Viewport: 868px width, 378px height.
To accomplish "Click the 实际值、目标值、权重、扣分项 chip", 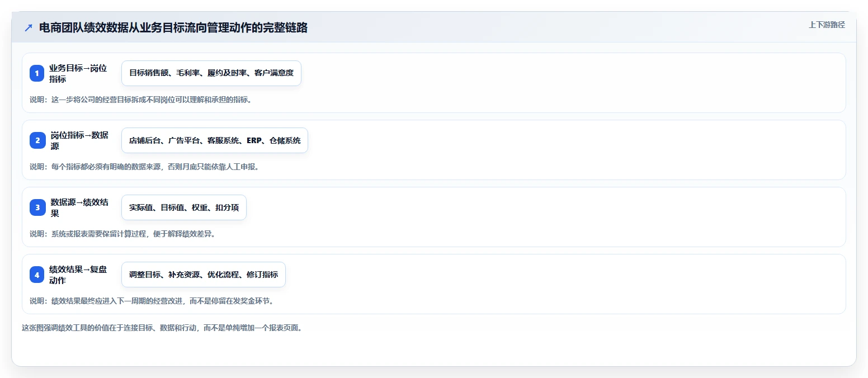I will point(184,207).
